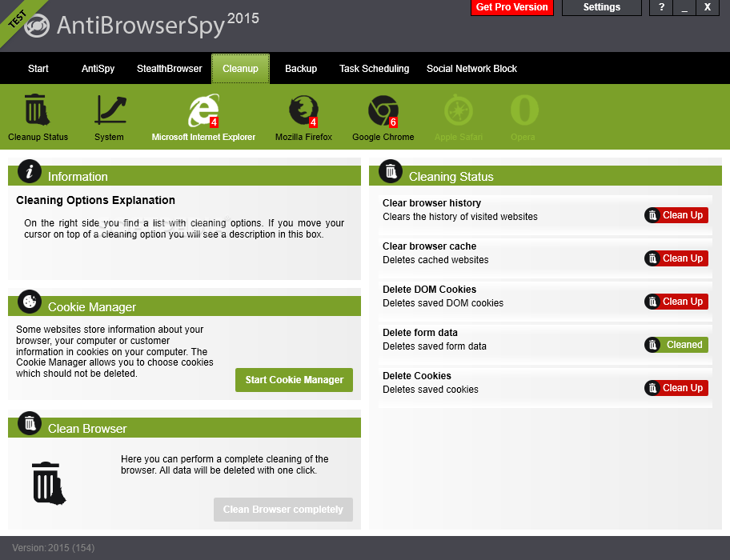Switch to Task Scheduling tab
This screenshot has height=560, width=730.
tap(375, 69)
